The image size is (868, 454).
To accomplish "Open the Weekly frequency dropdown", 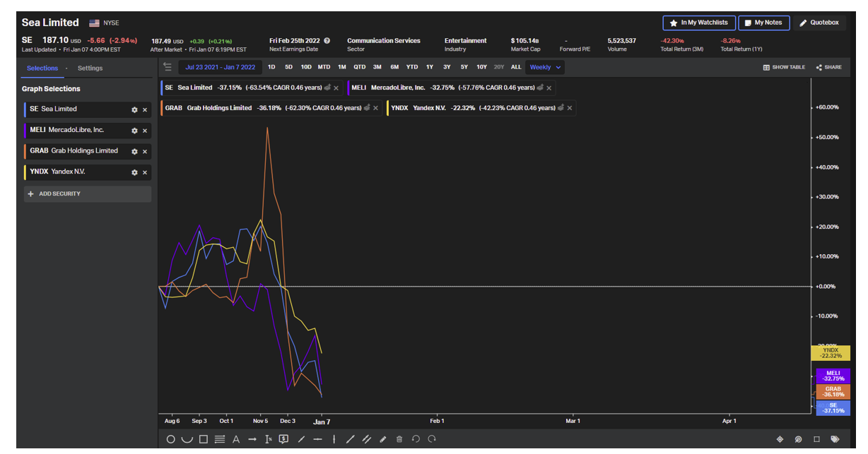I will [545, 67].
